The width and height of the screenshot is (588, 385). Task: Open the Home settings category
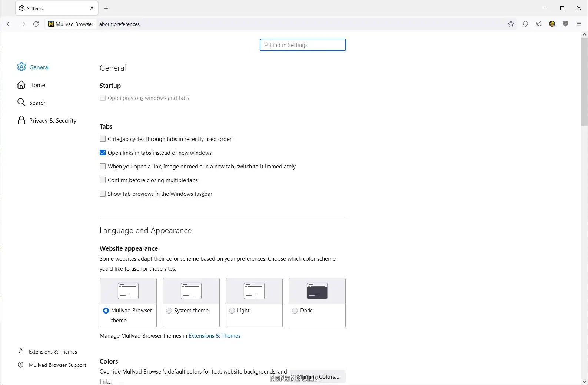31,85
